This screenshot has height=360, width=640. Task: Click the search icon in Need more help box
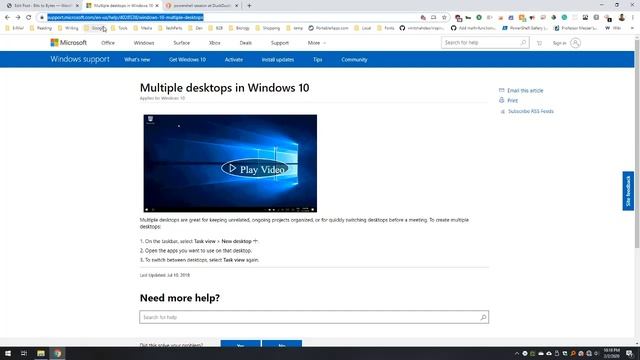click(483, 317)
